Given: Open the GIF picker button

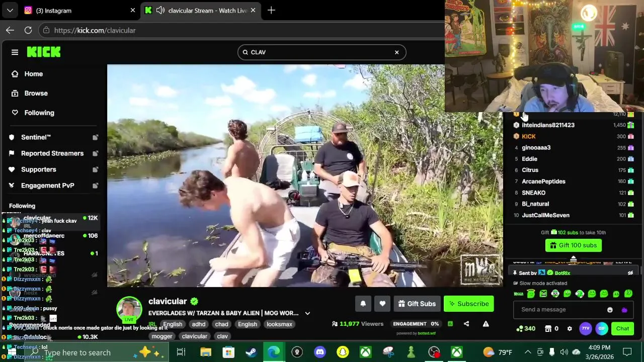Looking at the screenshot, I should click(x=602, y=329).
